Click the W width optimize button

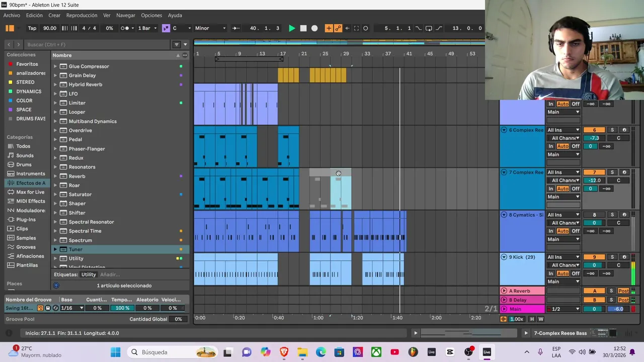(x=541, y=319)
